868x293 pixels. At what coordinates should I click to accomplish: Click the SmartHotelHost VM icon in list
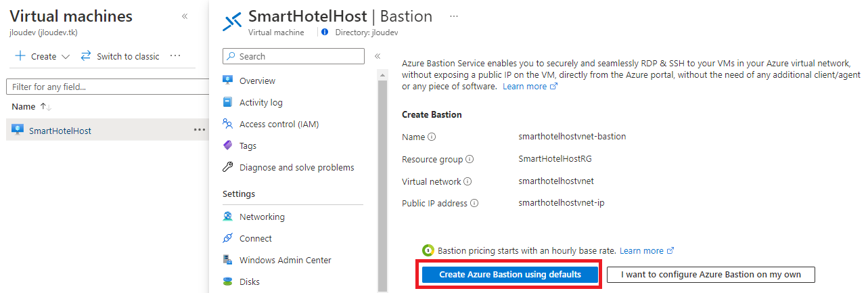18,130
